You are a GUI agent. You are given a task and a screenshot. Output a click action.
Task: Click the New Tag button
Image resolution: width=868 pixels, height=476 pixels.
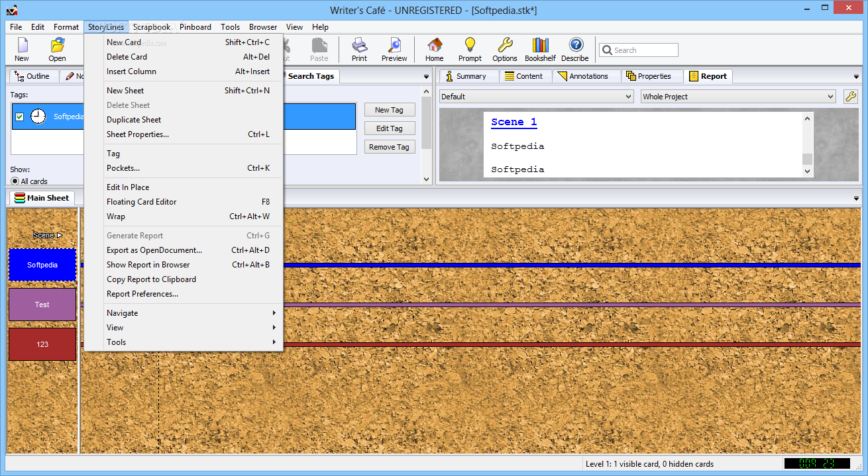click(389, 110)
